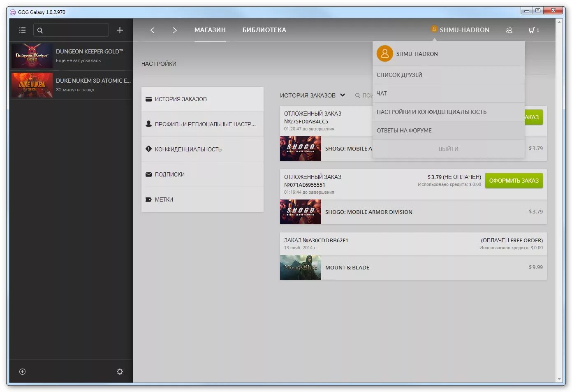The height and width of the screenshot is (392, 572).
Task: Choose ОТВЕТЫ НА ФОРУМЕ menu item
Action: [449, 130]
